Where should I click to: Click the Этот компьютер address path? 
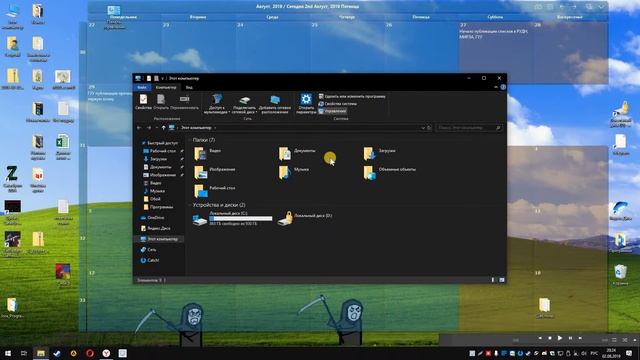196,128
